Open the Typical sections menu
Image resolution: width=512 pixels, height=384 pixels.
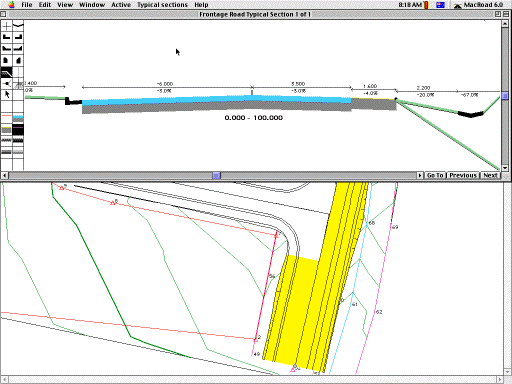162,5
